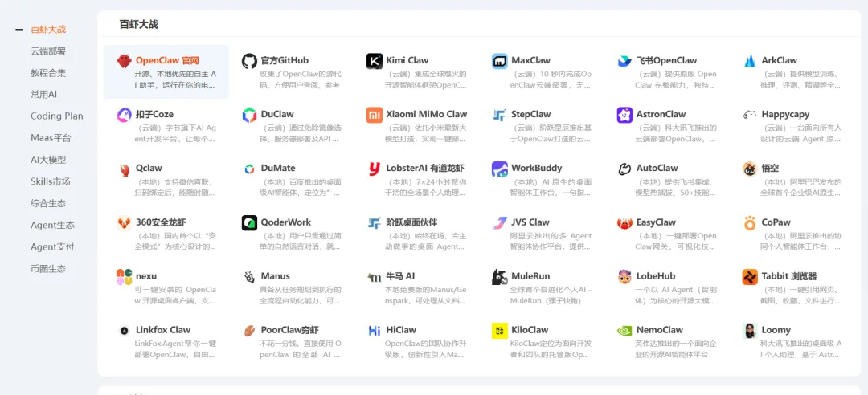This screenshot has height=395, width=868.
Task: Select Agent生态 in the sidebar
Action: 52,225
